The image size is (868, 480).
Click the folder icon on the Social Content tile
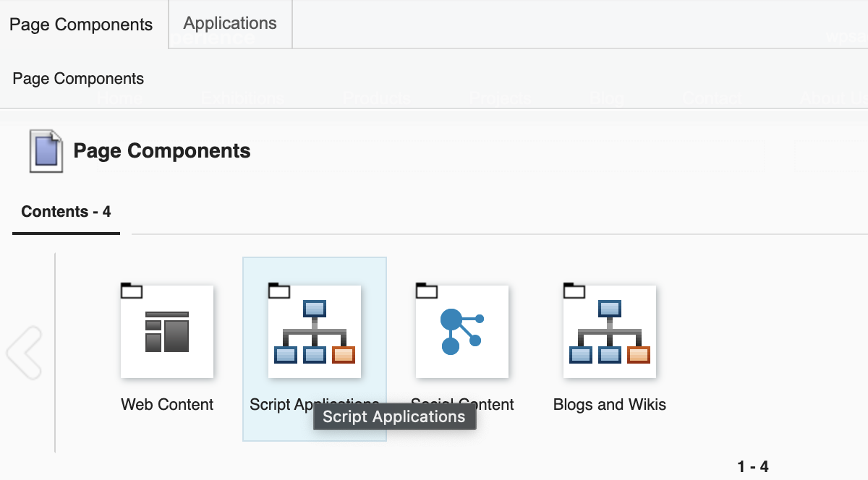pyautogui.click(x=427, y=289)
